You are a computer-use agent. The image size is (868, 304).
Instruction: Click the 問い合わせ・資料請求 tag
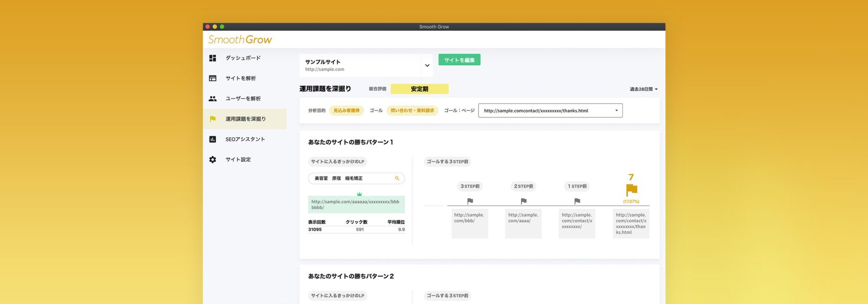(412, 111)
